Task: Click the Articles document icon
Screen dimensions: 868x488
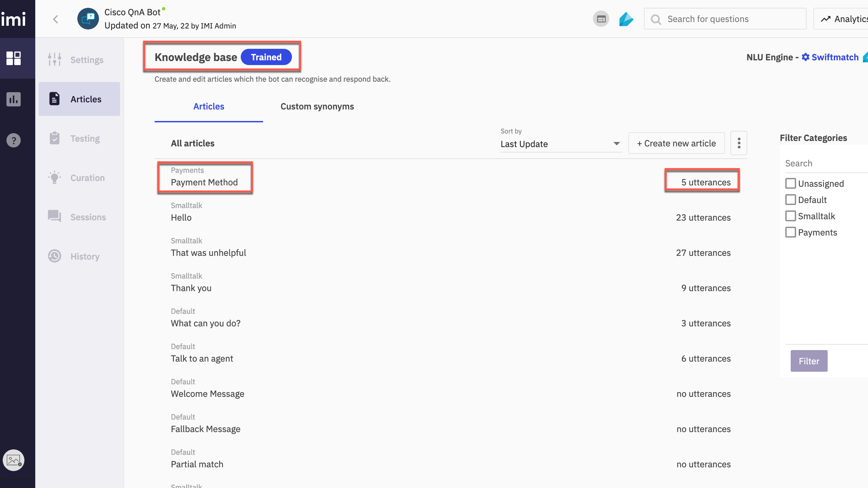Action: (55, 99)
